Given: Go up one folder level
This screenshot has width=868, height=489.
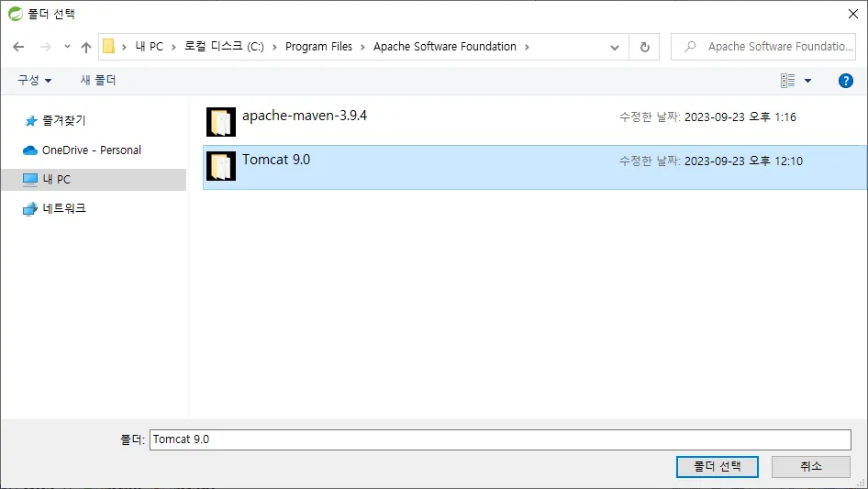Looking at the screenshot, I should (x=86, y=47).
